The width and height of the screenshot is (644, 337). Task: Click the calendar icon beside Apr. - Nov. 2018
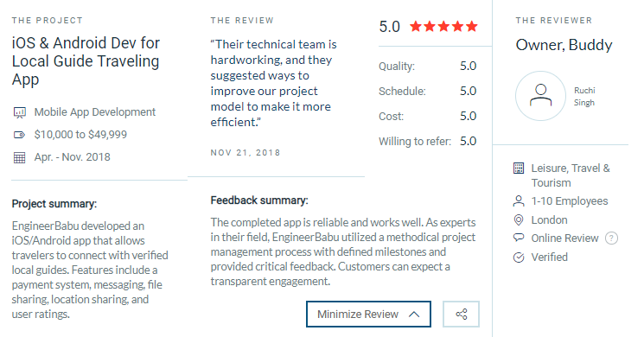coord(19,157)
